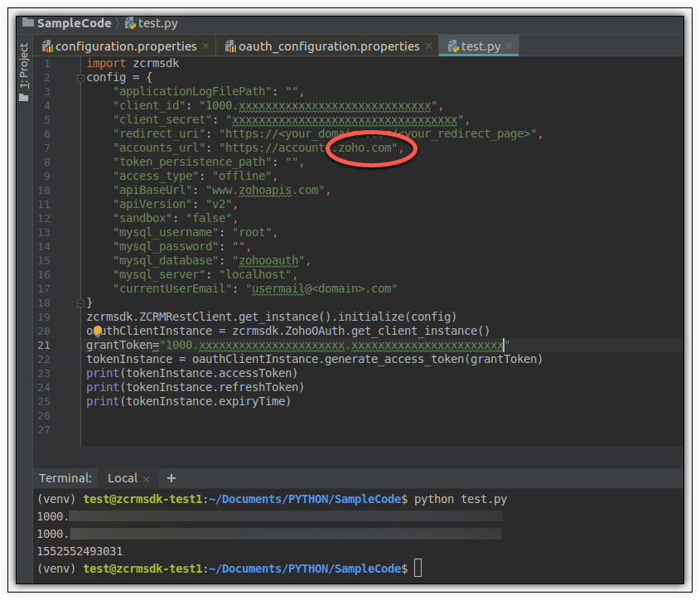Click the "v2" value
The image size is (700, 600).
tap(219, 204)
